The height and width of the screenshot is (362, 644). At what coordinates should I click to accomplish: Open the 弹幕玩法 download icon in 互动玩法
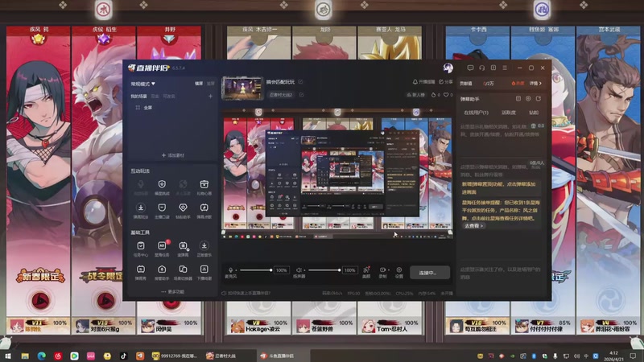click(140, 208)
